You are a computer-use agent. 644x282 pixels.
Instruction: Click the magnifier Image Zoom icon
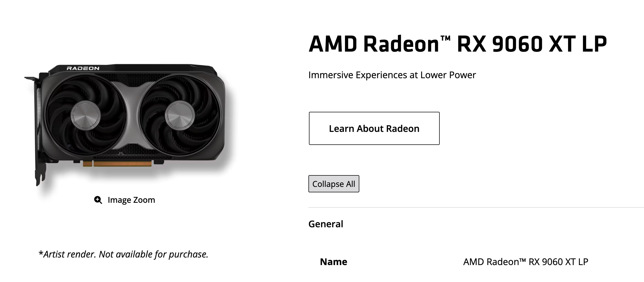tap(98, 200)
